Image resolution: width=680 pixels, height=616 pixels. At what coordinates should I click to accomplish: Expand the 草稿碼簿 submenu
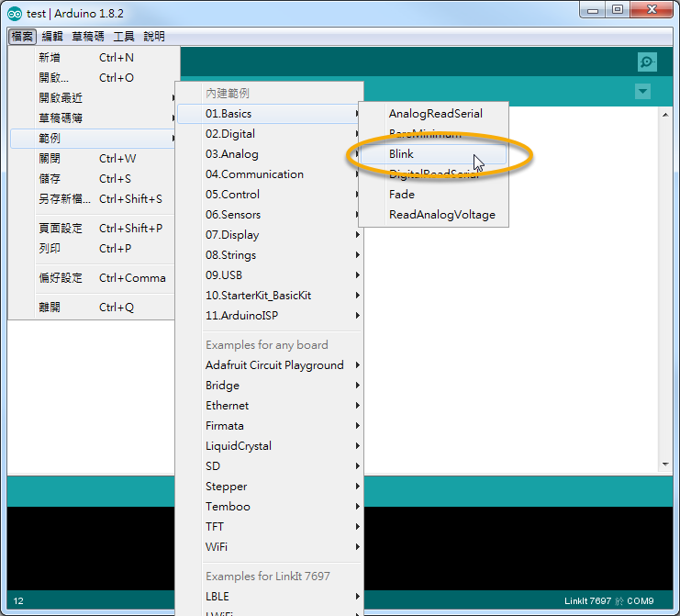point(93,118)
